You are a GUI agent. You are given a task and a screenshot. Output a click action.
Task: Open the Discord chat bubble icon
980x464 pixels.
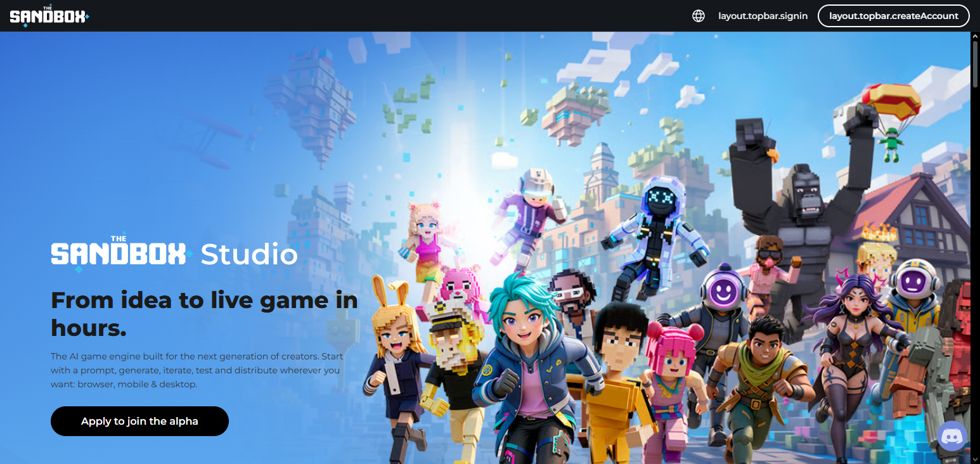coord(951,436)
